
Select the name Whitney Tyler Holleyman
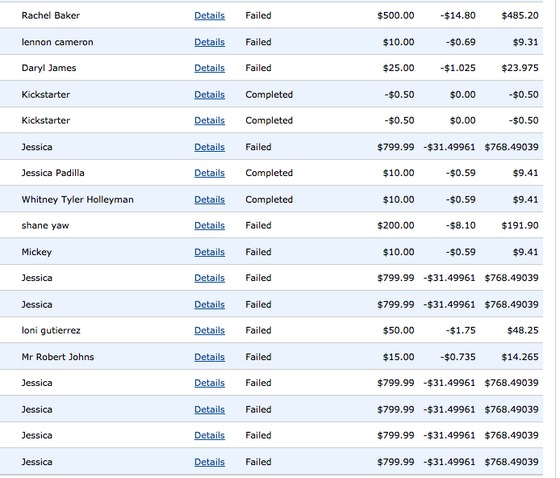(78, 200)
